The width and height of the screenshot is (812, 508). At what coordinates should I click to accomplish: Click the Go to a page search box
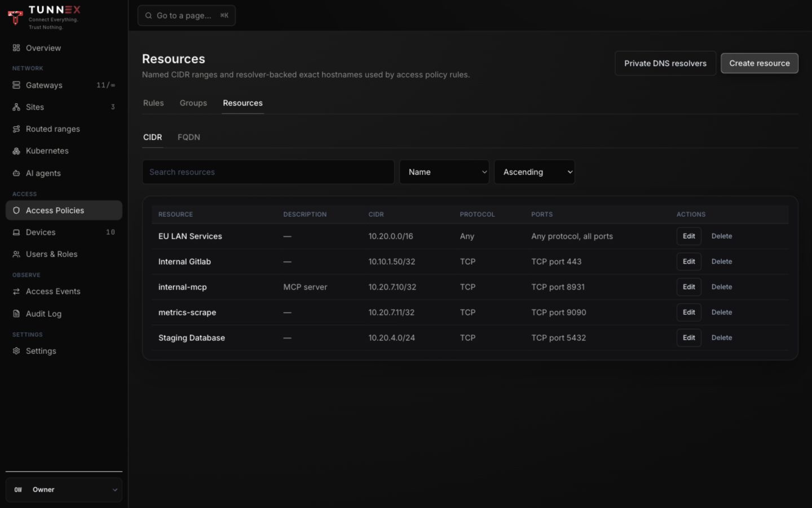tap(187, 16)
